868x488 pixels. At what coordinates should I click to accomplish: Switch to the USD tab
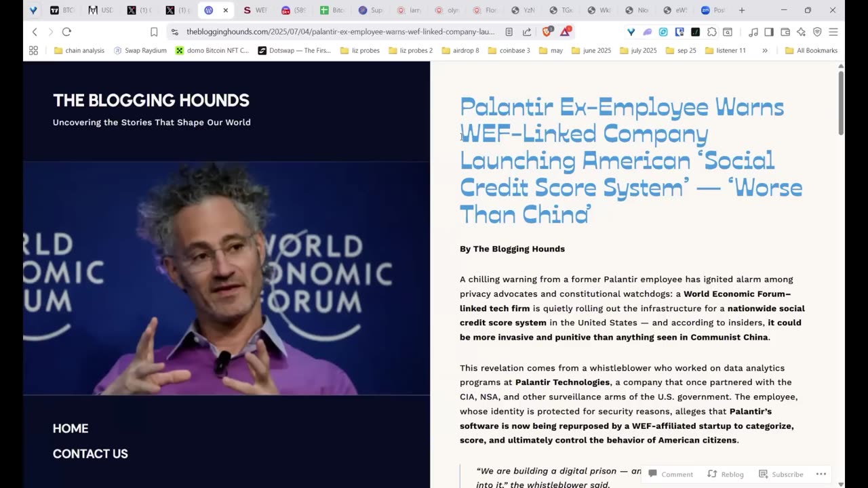[x=100, y=10]
